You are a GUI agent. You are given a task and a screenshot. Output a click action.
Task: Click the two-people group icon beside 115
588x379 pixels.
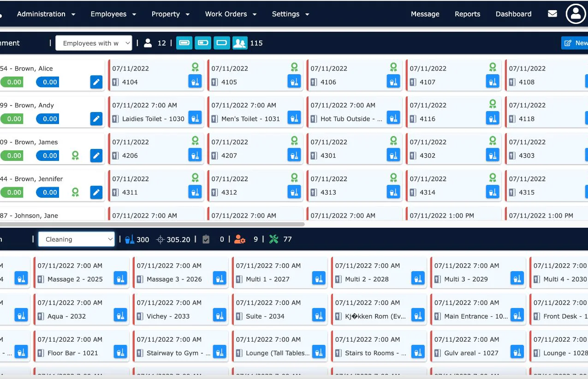(240, 43)
